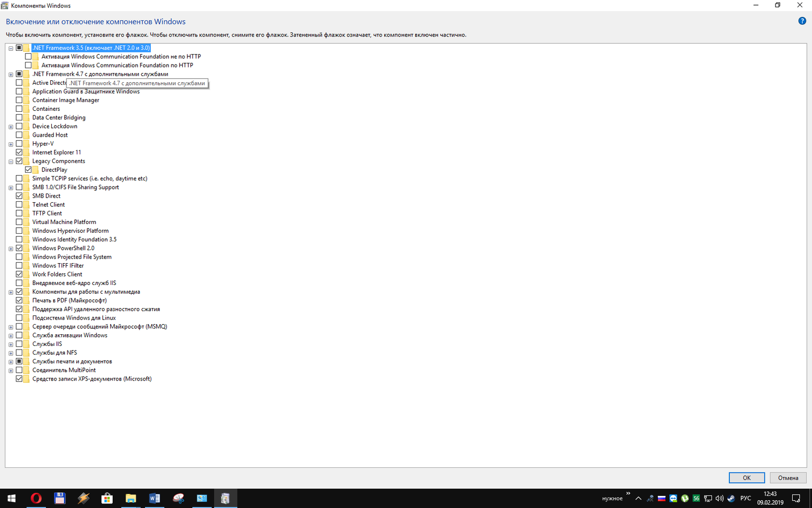This screenshot has width=812, height=508.
Task: Open TeamViewer from the system tray
Action: 673,498
